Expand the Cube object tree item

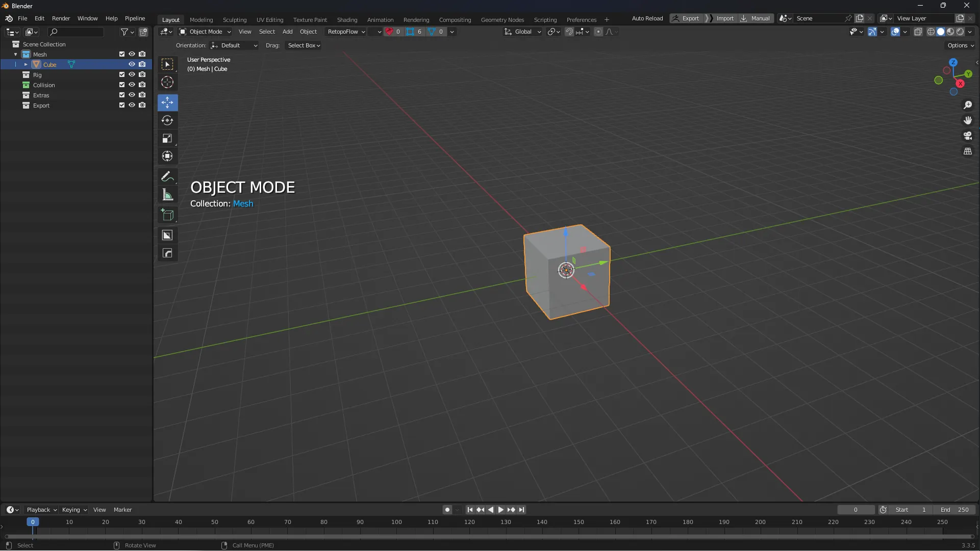coord(26,65)
